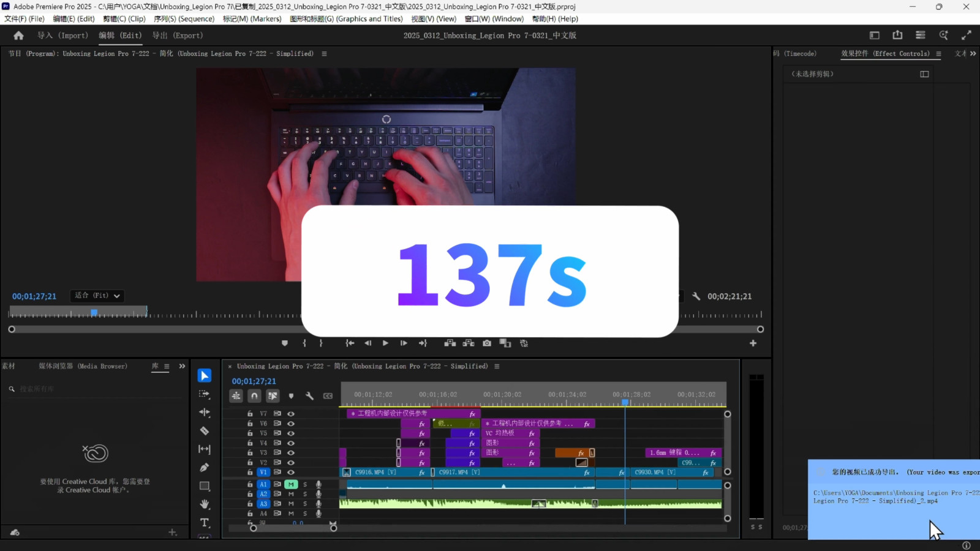The image size is (980, 551).
Task: Select the Selection tool arrow
Action: click(205, 375)
